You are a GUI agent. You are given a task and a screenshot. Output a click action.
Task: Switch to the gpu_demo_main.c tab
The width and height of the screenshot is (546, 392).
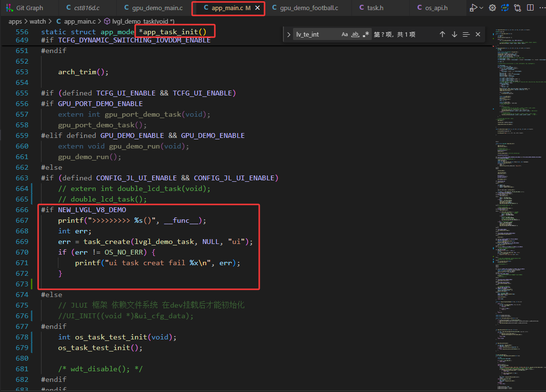click(154, 8)
